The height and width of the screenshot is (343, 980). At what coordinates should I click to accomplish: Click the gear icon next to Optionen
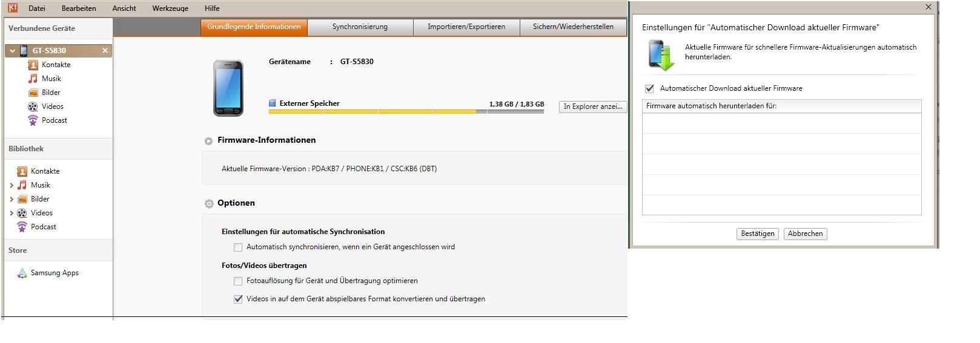tap(209, 204)
